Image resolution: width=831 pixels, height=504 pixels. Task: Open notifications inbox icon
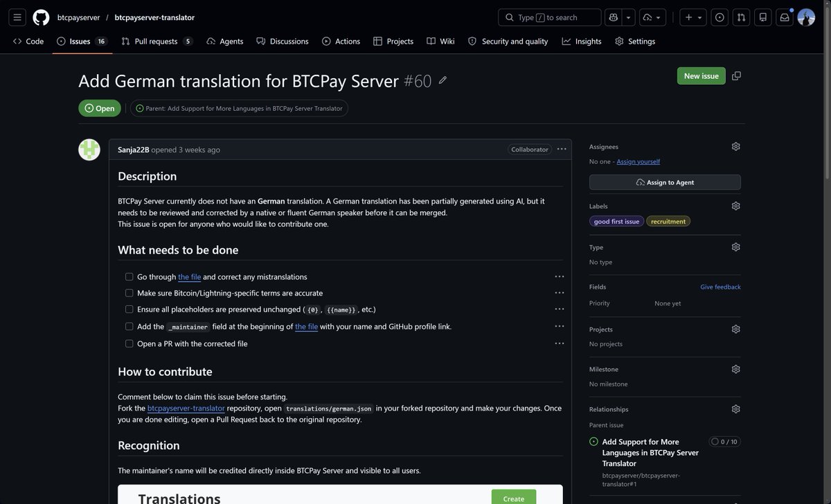pos(785,17)
